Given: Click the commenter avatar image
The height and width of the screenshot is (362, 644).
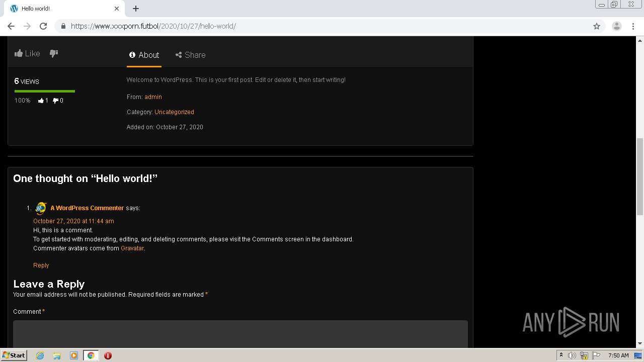Looking at the screenshot, I should pyautogui.click(x=41, y=208).
